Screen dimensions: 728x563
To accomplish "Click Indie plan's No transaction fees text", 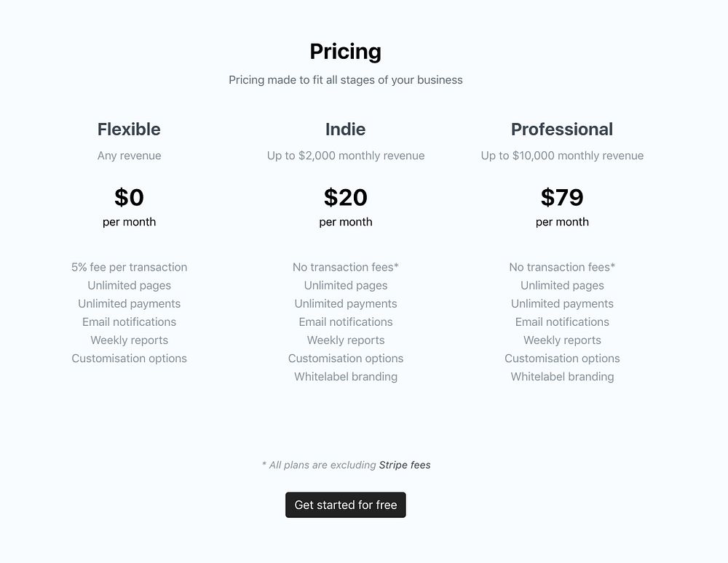I will point(345,267).
